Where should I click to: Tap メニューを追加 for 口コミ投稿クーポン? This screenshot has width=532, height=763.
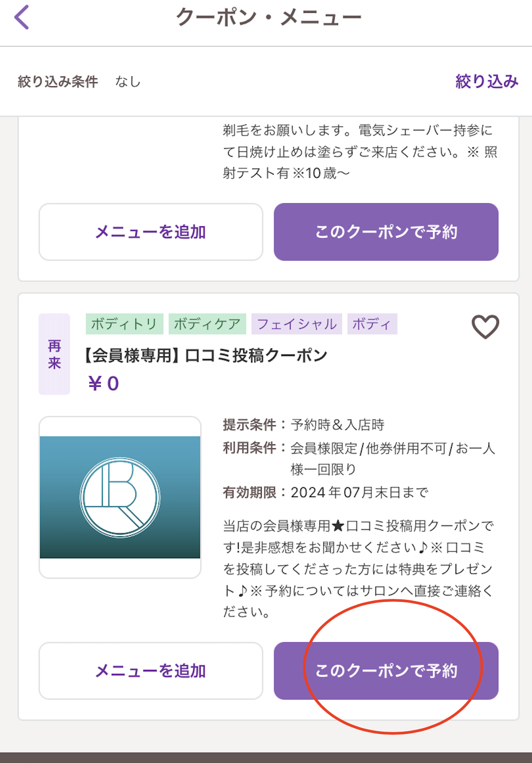click(x=151, y=670)
